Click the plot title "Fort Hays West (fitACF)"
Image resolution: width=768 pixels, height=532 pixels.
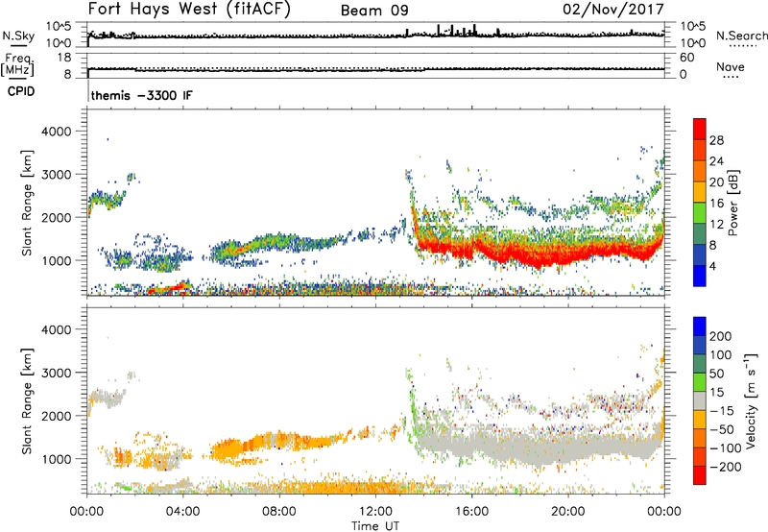point(189,9)
